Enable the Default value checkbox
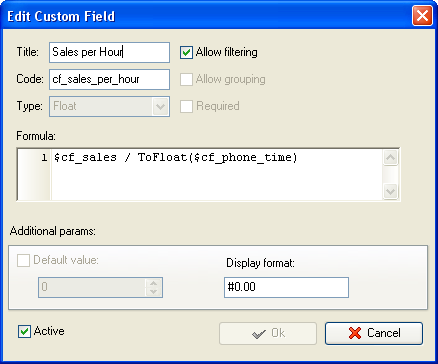Image resolution: width=438 pixels, height=364 pixels. [x=23, y=260]
